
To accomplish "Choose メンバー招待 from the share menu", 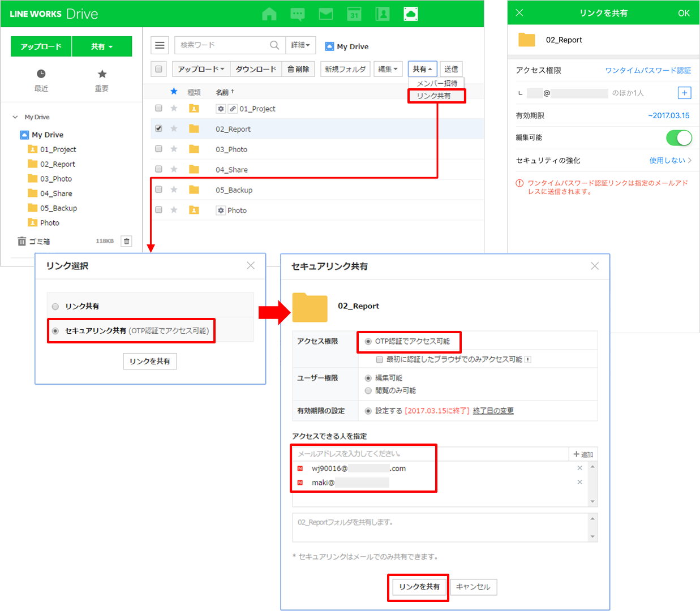I will click(436, 83).
